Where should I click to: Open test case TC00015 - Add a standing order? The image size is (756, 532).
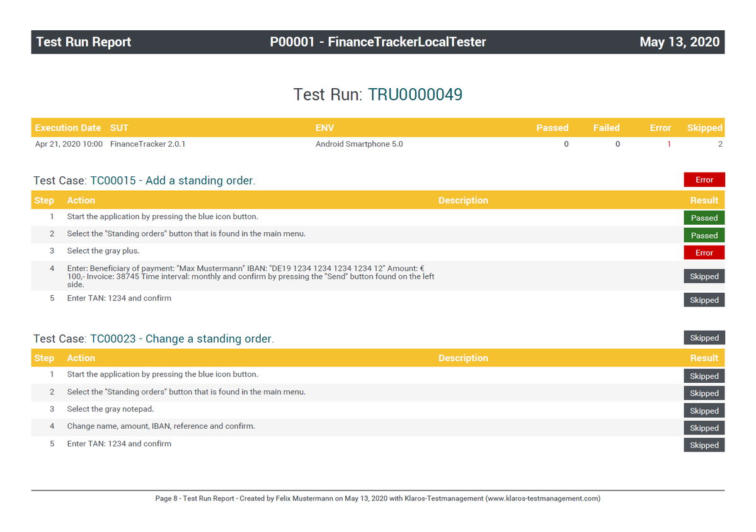click(x=173, y=181)
